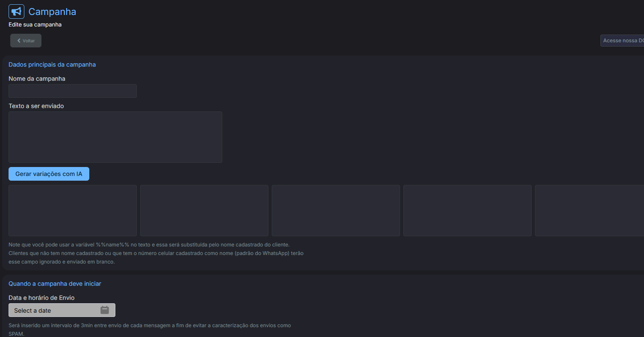Click Dados principais da campanha heading

52,65
